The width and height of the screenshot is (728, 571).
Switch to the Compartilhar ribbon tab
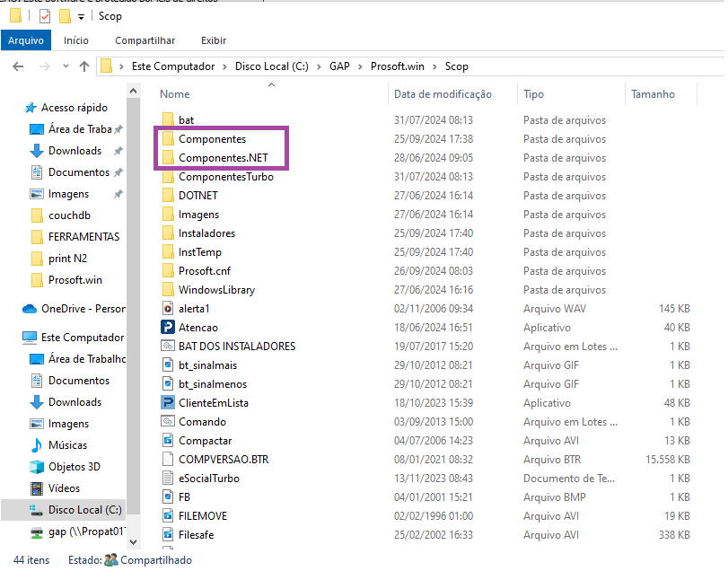[145, 40]
